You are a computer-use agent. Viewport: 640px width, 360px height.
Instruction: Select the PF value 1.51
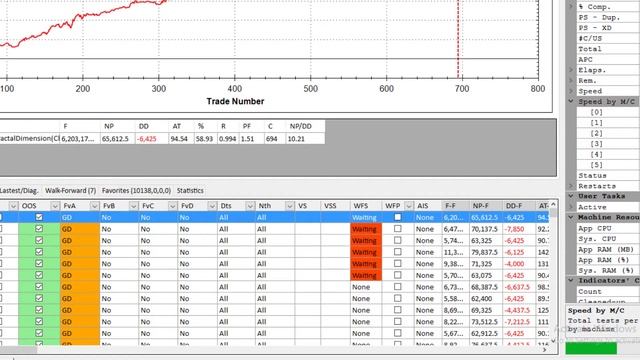(x=247, y=139)
